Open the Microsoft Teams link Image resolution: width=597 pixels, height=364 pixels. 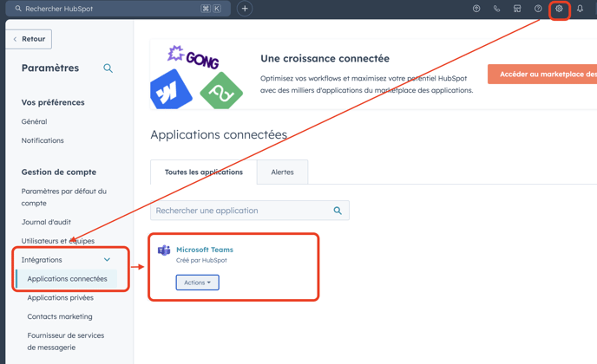coord(204,250)
